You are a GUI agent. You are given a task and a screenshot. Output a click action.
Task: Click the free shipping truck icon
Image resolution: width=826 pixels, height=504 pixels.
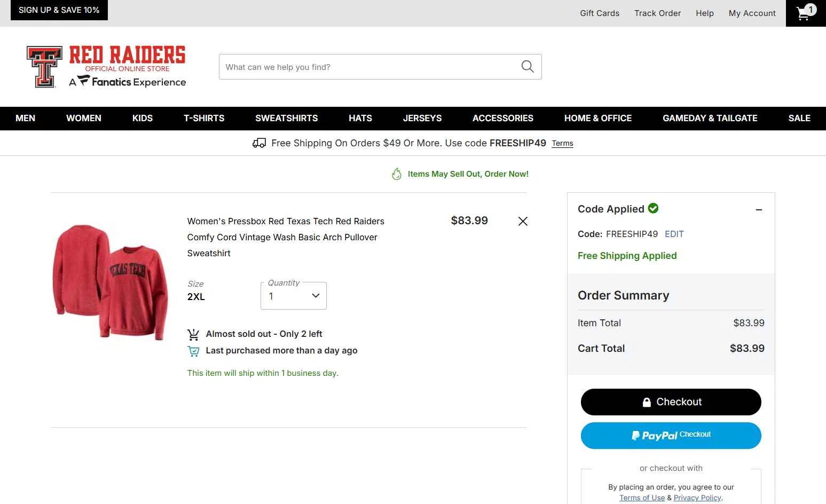tap(259, 143)
